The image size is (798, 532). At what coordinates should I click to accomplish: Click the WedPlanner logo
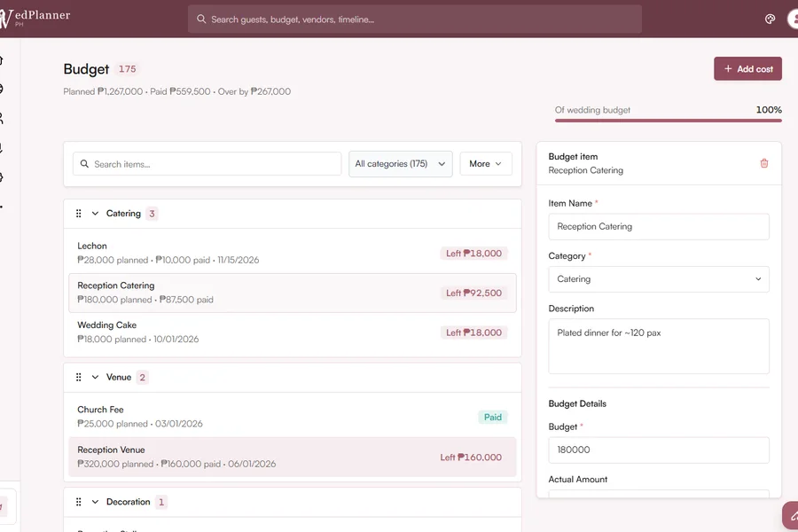35,18
